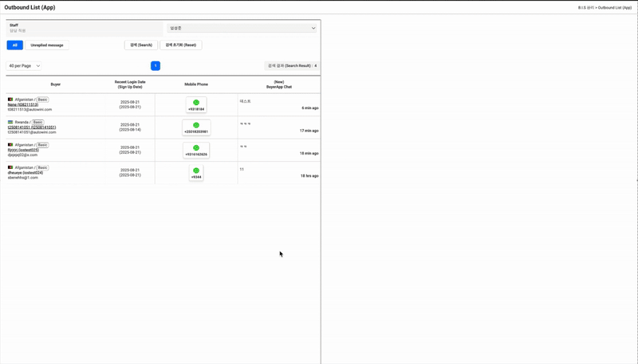Open buyer link dheueye (iostest024)
638x364 pixels.
[x=26, y=173]
